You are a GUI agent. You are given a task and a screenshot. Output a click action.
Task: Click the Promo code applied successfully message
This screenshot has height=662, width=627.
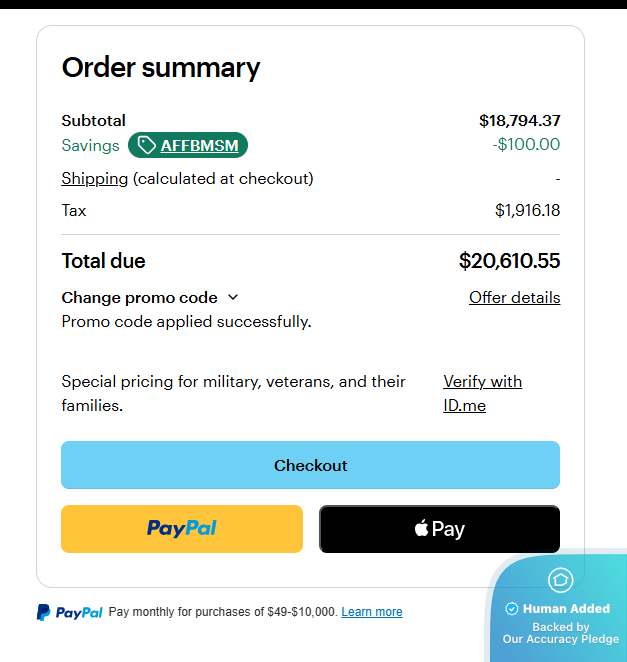click(x=186, y=321)
